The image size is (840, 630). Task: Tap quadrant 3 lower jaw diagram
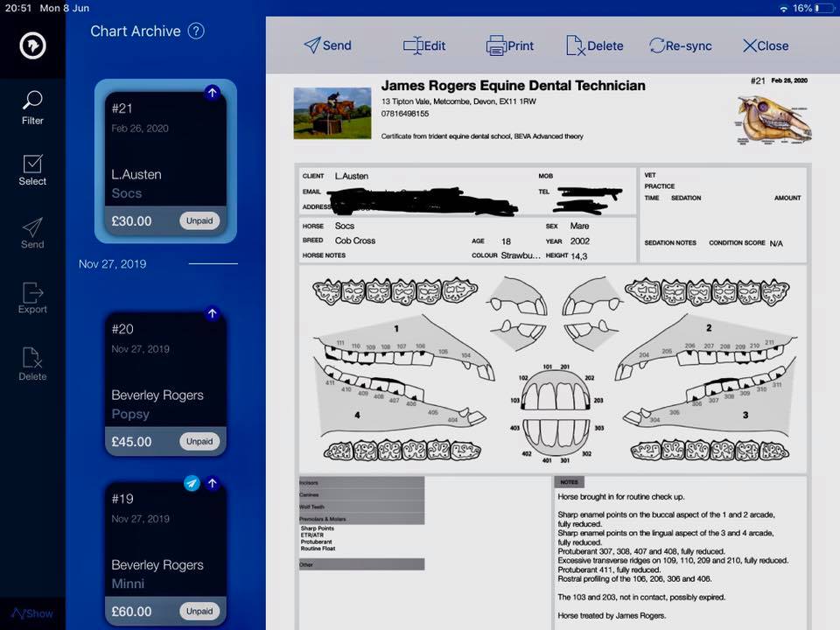click(710, 397)
